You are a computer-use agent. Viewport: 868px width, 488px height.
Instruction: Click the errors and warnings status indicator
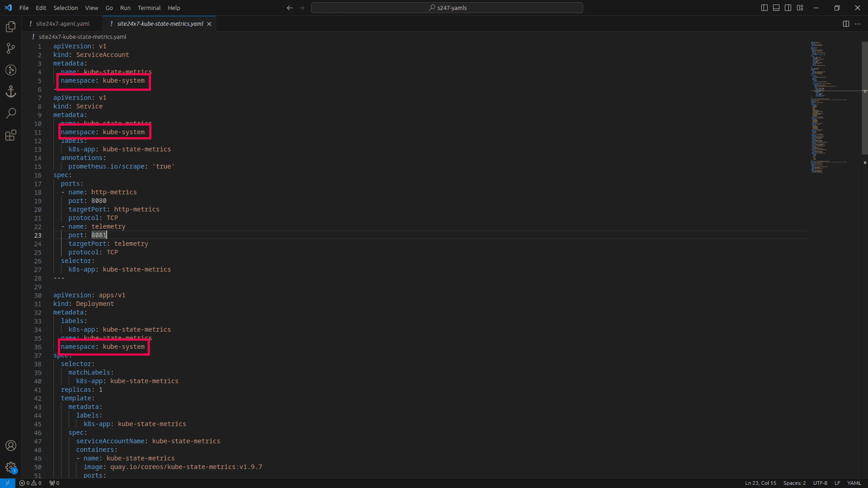pyautogui.click(x=30, y=483)
